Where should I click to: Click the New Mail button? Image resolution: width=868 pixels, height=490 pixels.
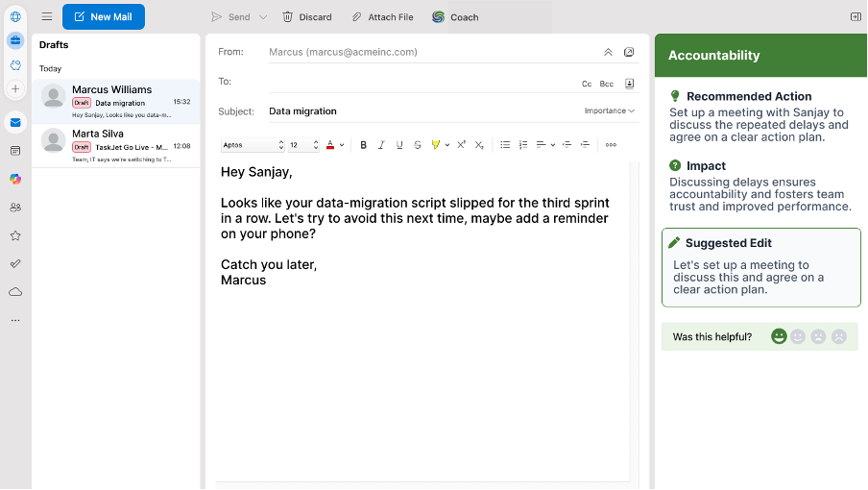point(104,17)
